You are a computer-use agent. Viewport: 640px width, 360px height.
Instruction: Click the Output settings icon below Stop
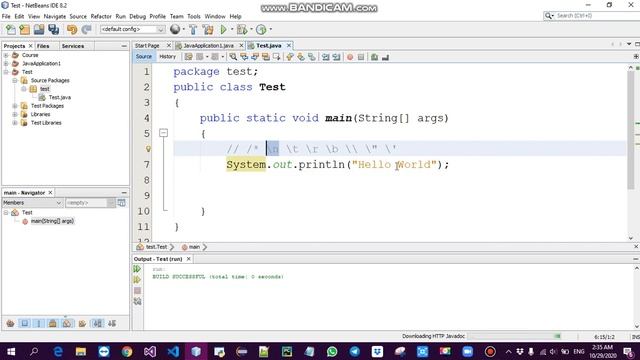coord(137,302)
